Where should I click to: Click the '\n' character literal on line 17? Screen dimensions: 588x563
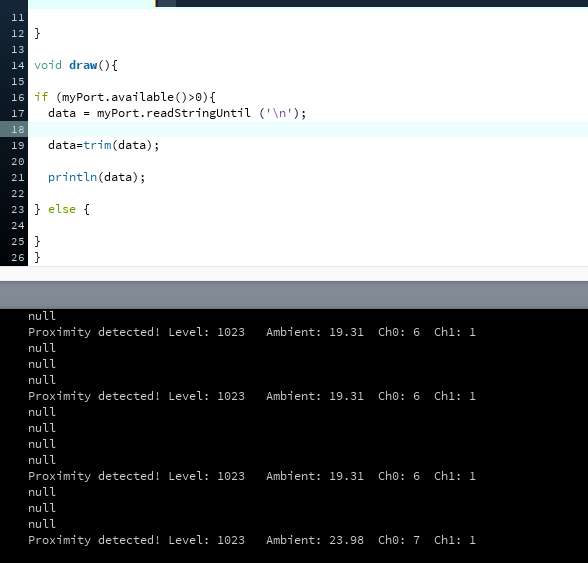(279, 113)
